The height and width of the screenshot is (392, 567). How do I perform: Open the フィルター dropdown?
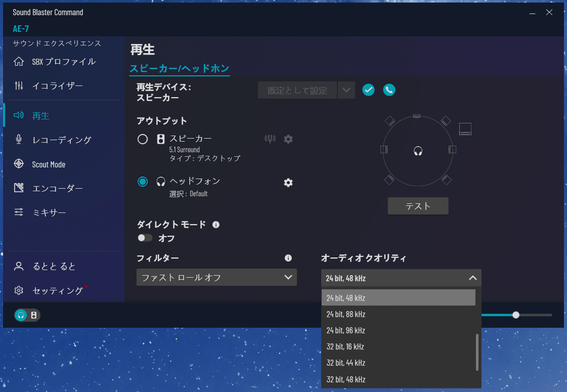[x=216, y=277]
